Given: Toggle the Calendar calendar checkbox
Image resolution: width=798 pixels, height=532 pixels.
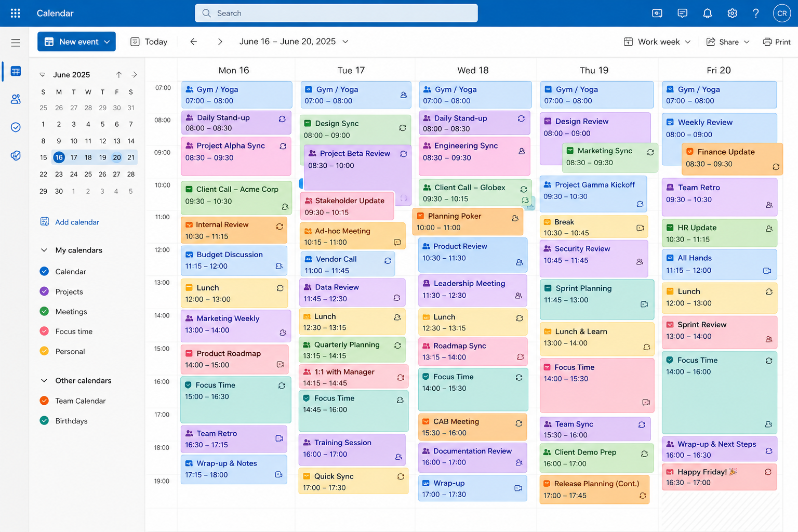Looking at the screenshot, I should [x=44, y=271].
